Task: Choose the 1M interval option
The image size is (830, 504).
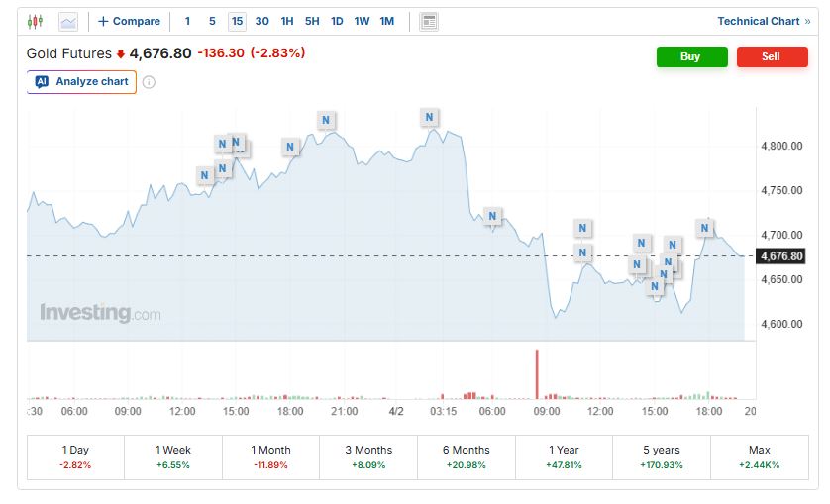Action: click(x=387, y=21)
